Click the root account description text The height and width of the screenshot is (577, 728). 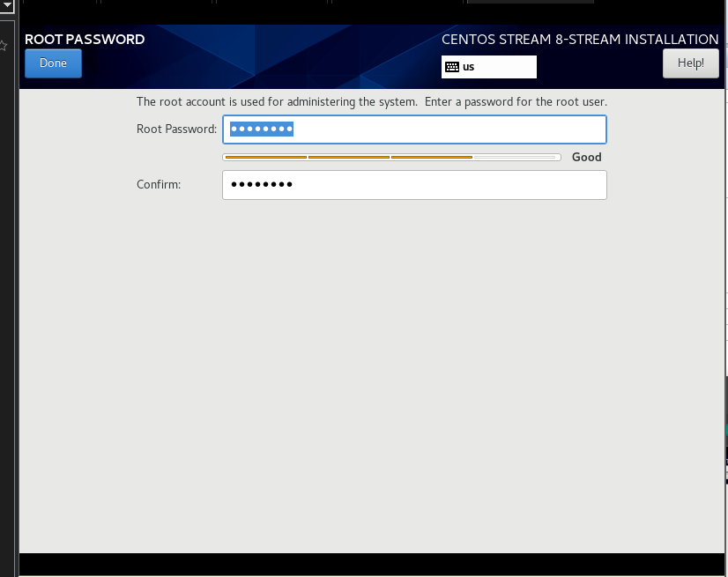pos(371,101)
